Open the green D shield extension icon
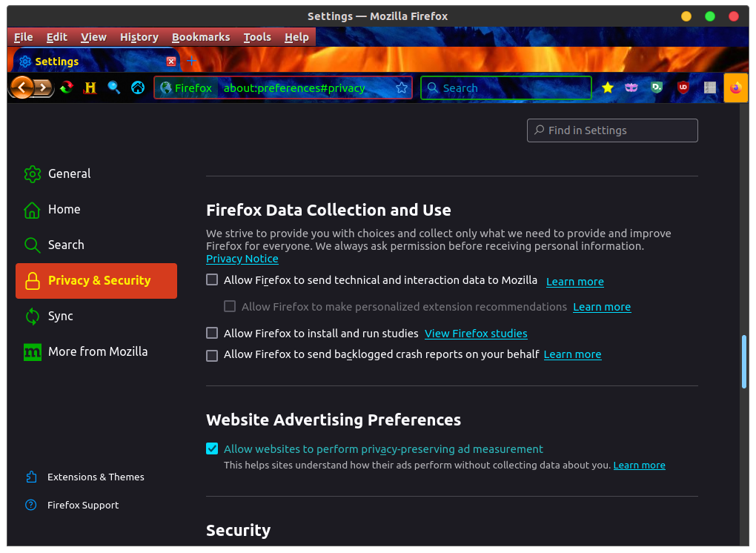756x553 pixels. (657, 87)
